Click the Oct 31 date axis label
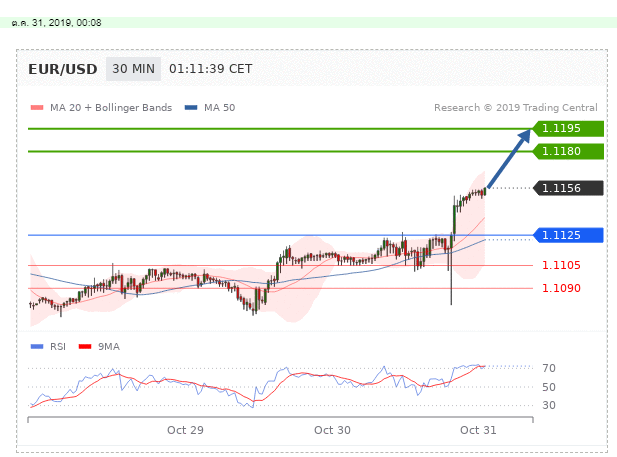 [x=479, y=429]
